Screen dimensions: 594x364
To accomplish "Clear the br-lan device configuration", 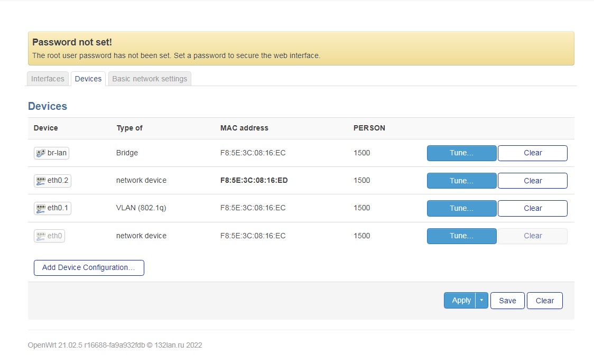I will point(532,153).
